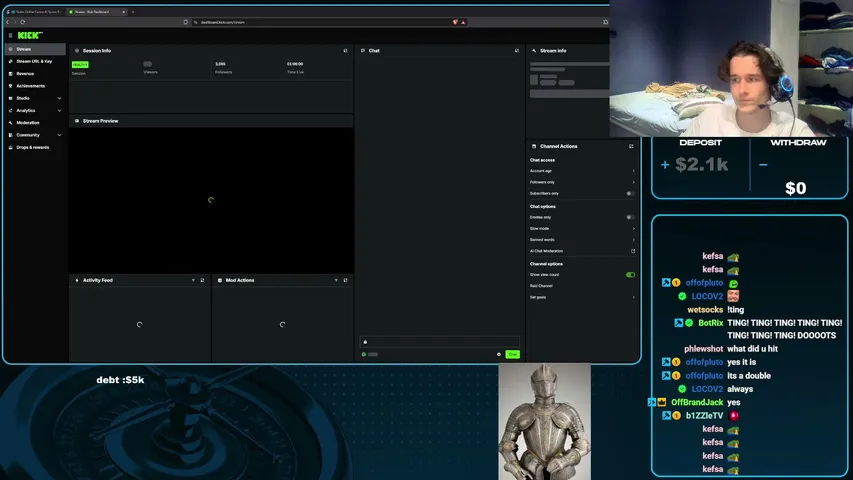Click username wetsocks in overlay chat

705,310
